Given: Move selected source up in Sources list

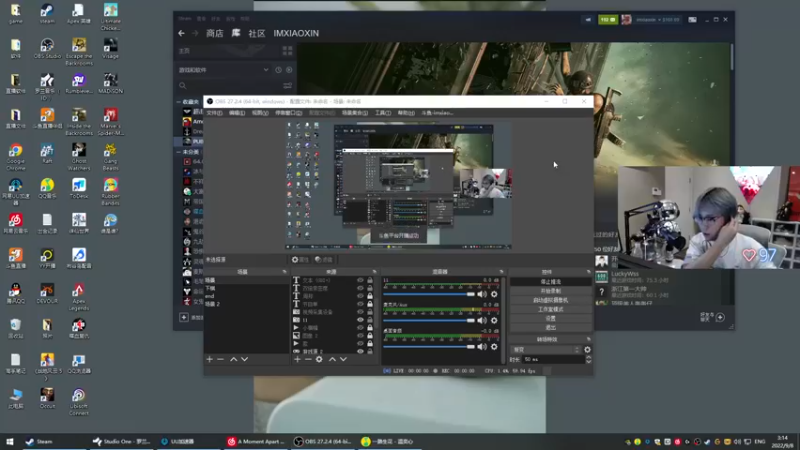Looking at the screenshot, I should point(332,359).
